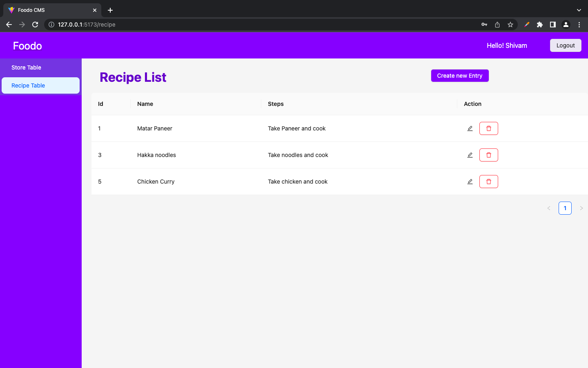588x368 pixels.
Task: Click the Id cell of Matar Paneer row
Action: (x=111, y=128)
